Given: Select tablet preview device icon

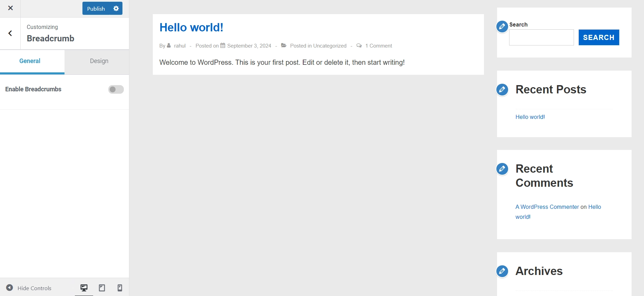Looking at the screenshot, I should point(102,288).
